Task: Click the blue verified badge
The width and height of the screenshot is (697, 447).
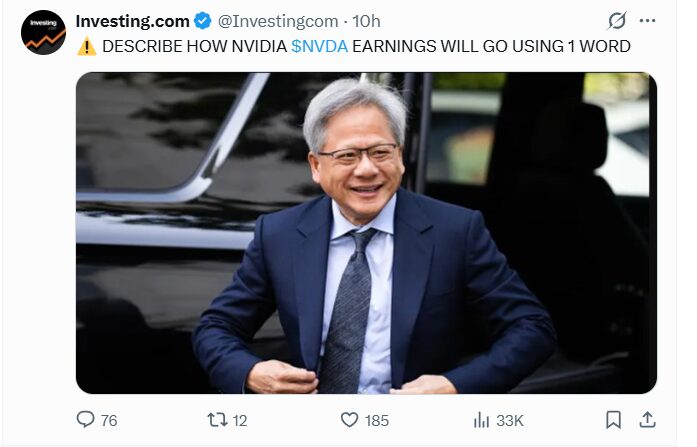Action: tap(203, 21)
